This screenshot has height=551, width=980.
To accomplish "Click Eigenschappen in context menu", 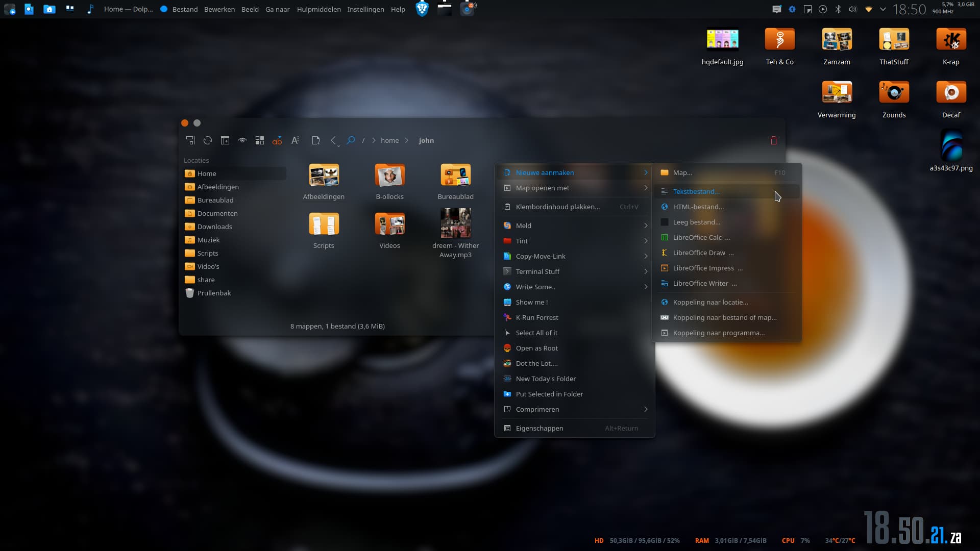I will coord(575,428).
